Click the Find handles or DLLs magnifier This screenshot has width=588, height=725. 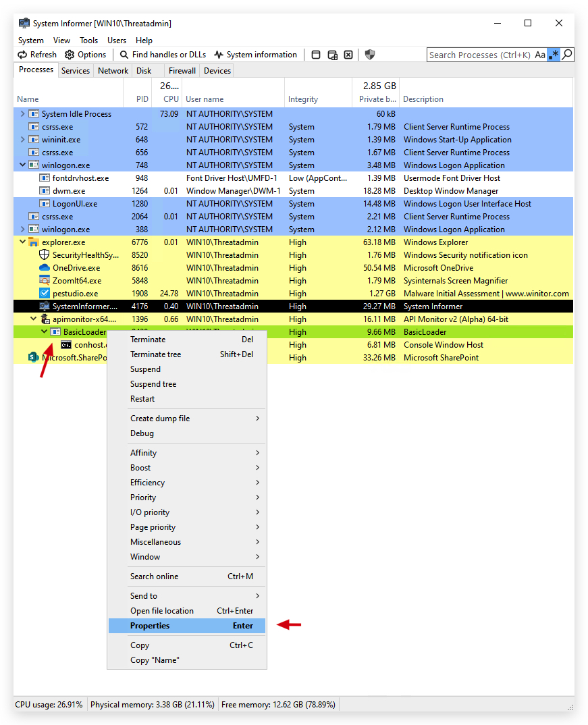(124, 55)
